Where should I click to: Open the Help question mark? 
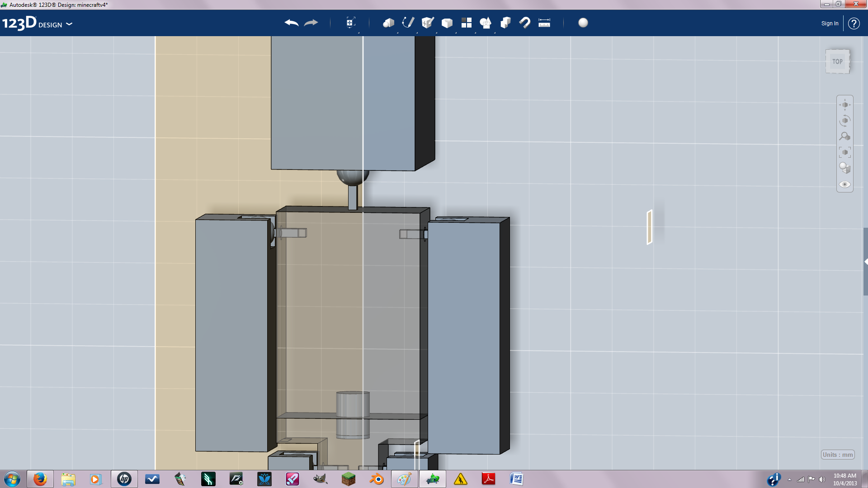point(854,23)
